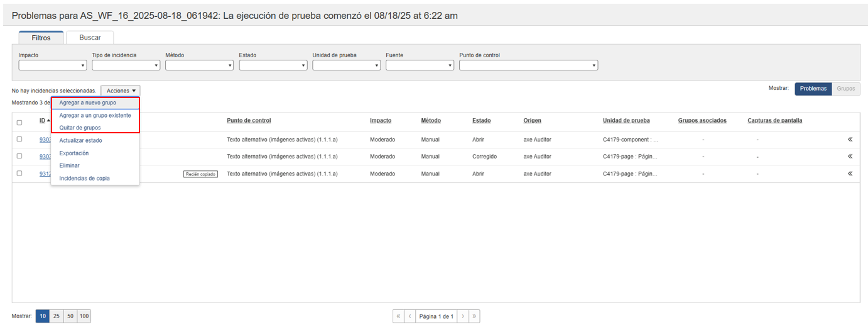Viewport: 868px width, 327px height.
Task: Expand details for the Corregido issue row
Action: [x=850, y=157]
